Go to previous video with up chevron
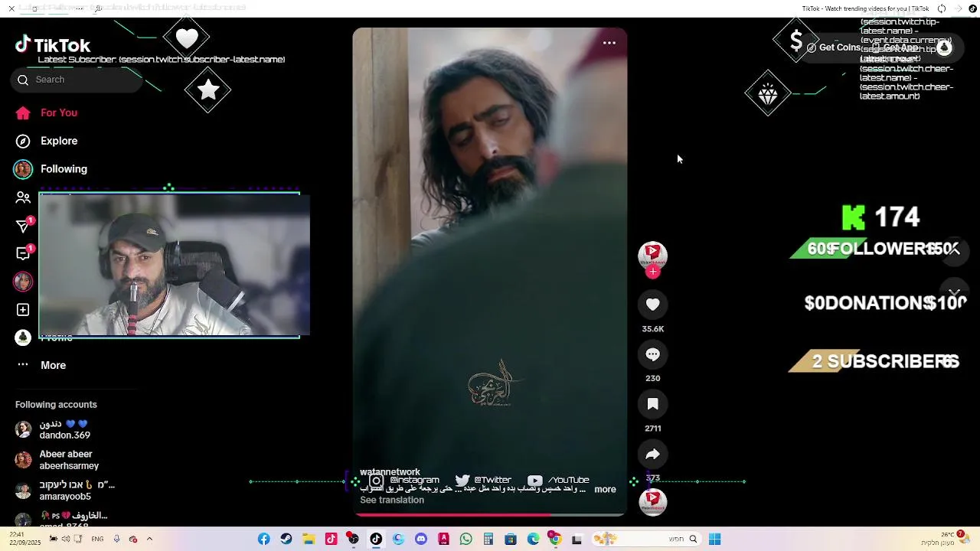This screenshot has width=980, height=551. [954, 250]
